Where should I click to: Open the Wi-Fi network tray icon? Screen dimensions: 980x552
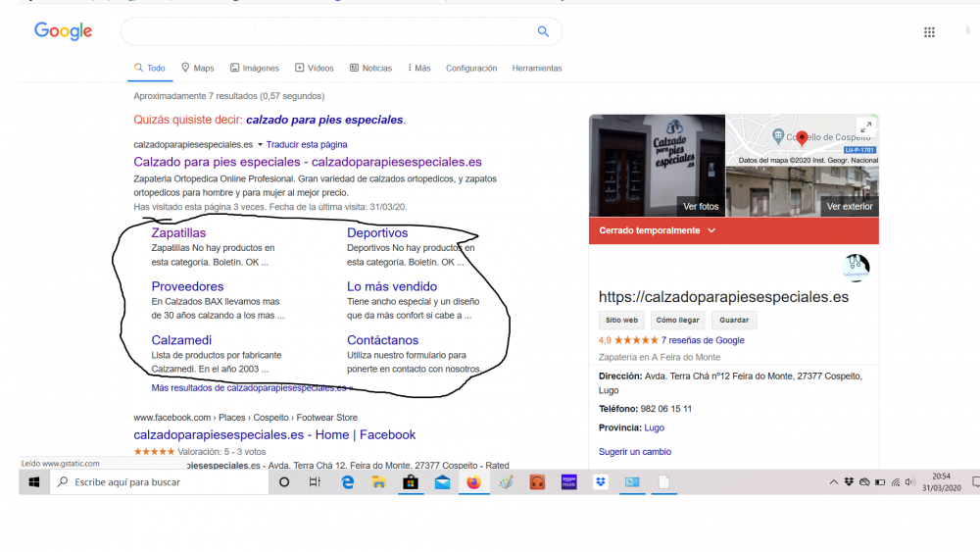point(896,482)
